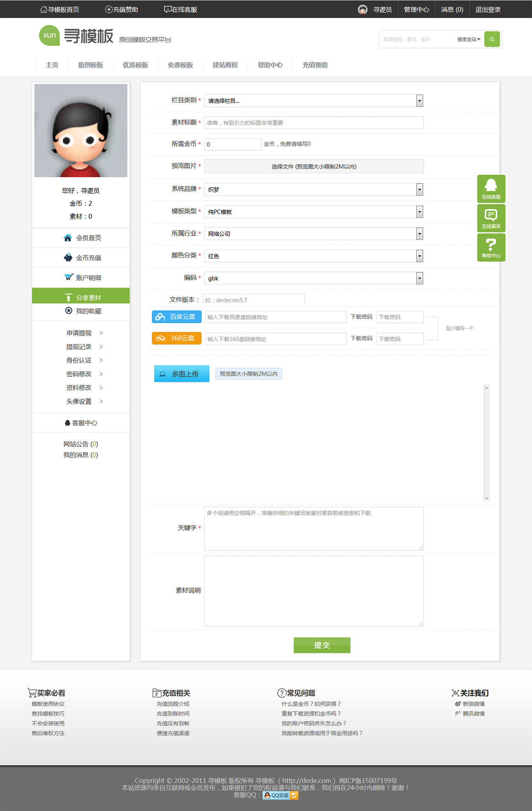Expand the 搜索全站 search scope selector
Screen dimensions: 532x811
[469, 39]
